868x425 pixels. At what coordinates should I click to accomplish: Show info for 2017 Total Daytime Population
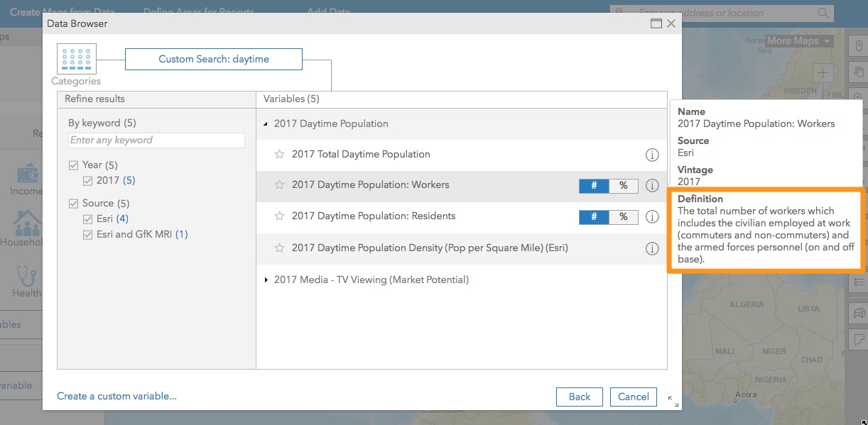tap(651, 155)
